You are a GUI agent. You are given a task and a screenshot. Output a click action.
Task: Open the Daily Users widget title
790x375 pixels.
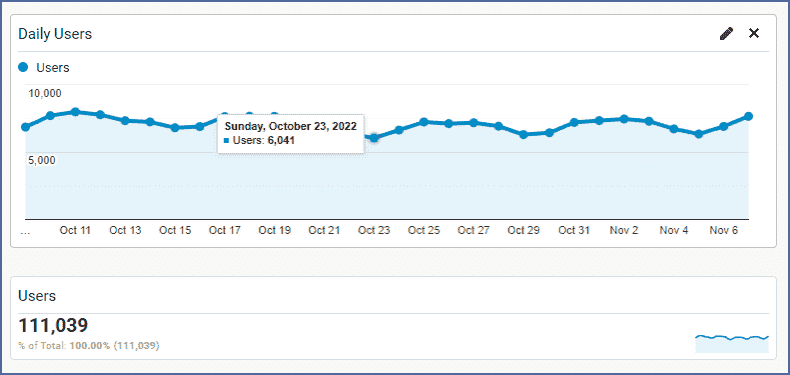(55, 34)
